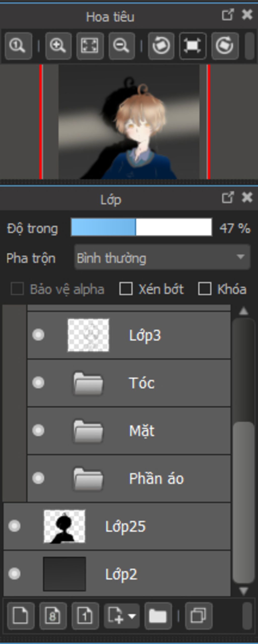This screenshot has height=644, width=258.
Task: Zoom out using the minus magnifier
Action: click(x=122, y=46)
